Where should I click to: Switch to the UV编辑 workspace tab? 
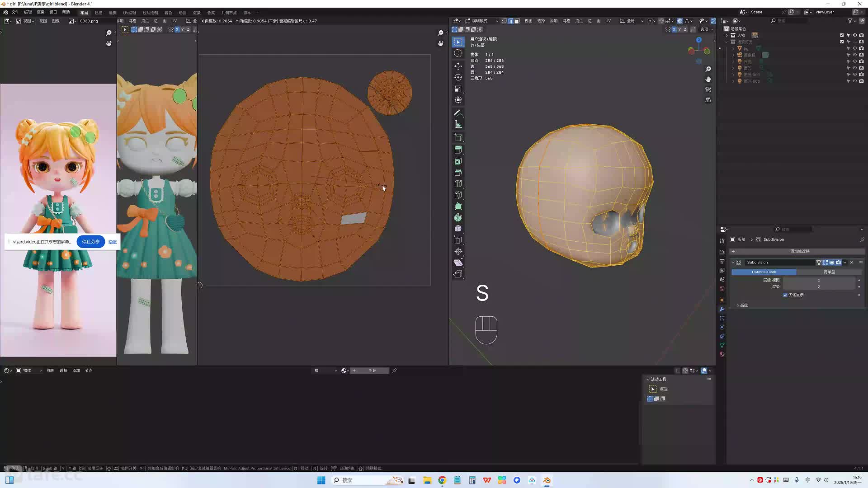[x=129, y=13]
